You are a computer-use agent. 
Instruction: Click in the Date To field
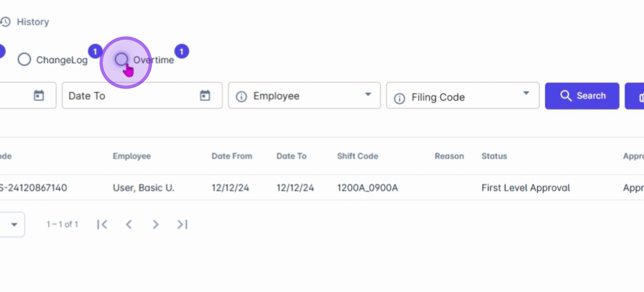point(130,96)
